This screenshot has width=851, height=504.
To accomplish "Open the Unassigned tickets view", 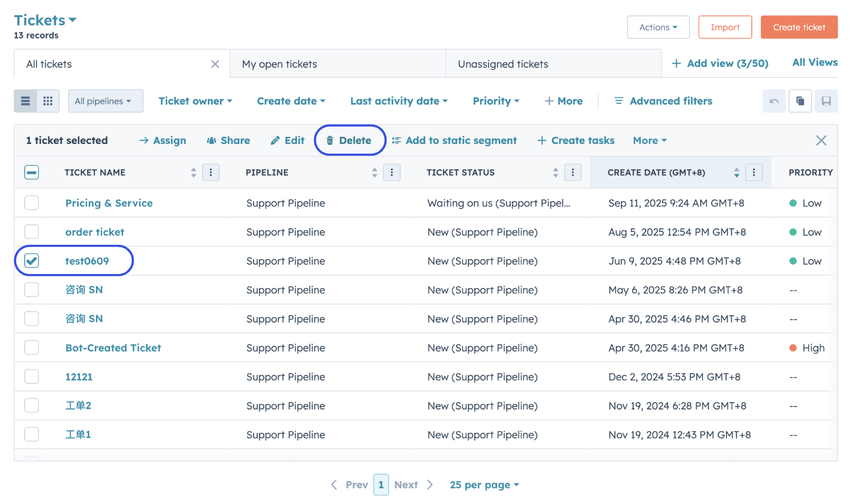I will click(x=503, y=64).
